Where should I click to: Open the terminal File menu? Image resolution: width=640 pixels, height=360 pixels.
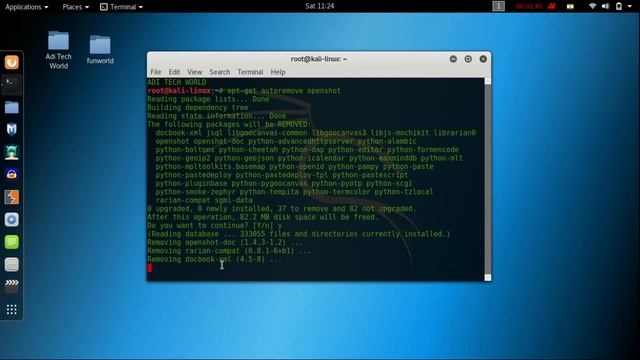tap(156, 72)
